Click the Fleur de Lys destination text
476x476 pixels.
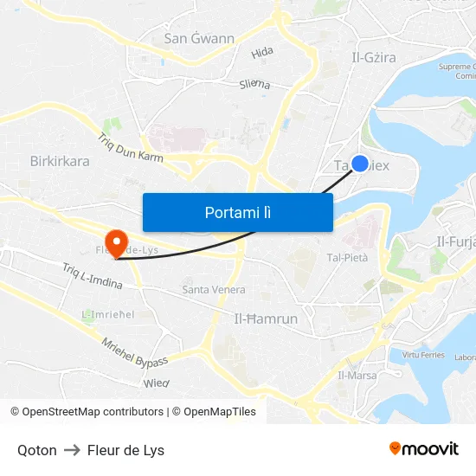click(125, 450)
